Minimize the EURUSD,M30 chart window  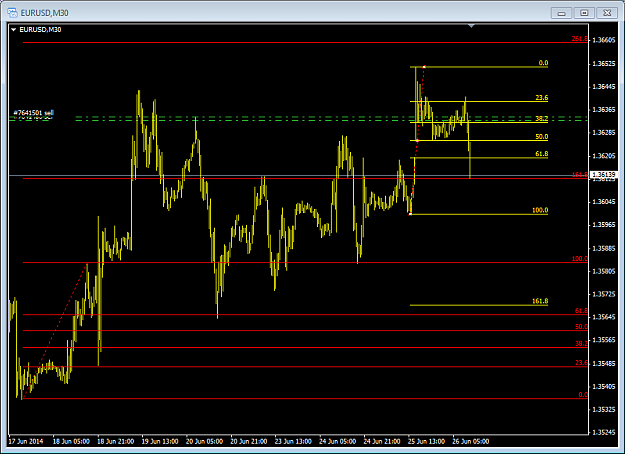point(561,13)
